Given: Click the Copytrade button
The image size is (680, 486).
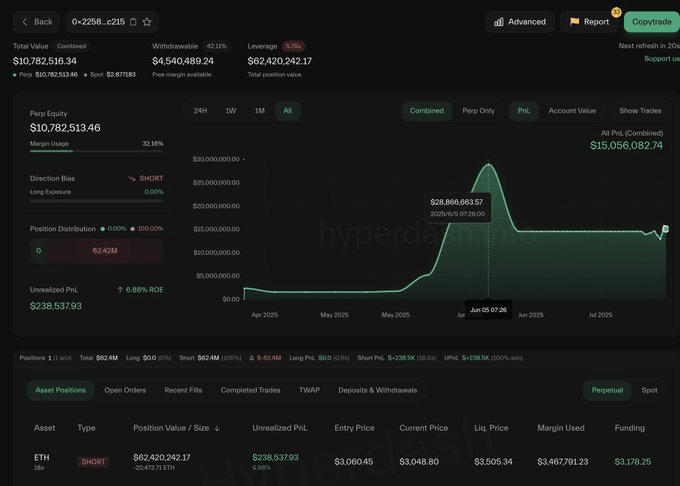Looking at the screenshot, I should click(651, 21).
